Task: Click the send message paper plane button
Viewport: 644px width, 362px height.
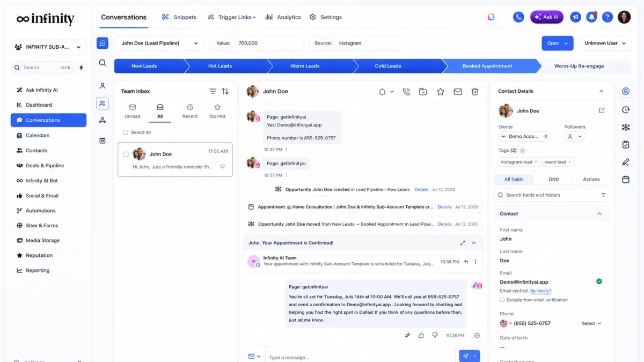Action: (x=465, y=356)
